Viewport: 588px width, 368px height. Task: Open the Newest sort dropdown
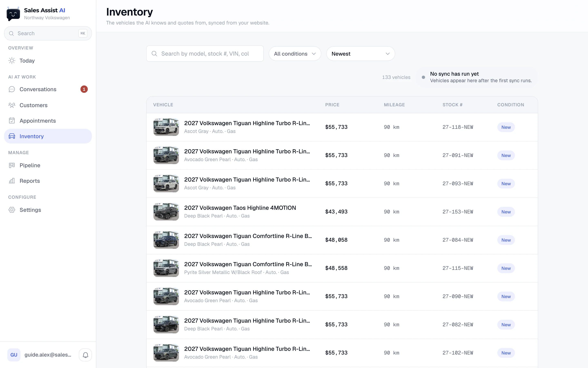coord(360,54)
